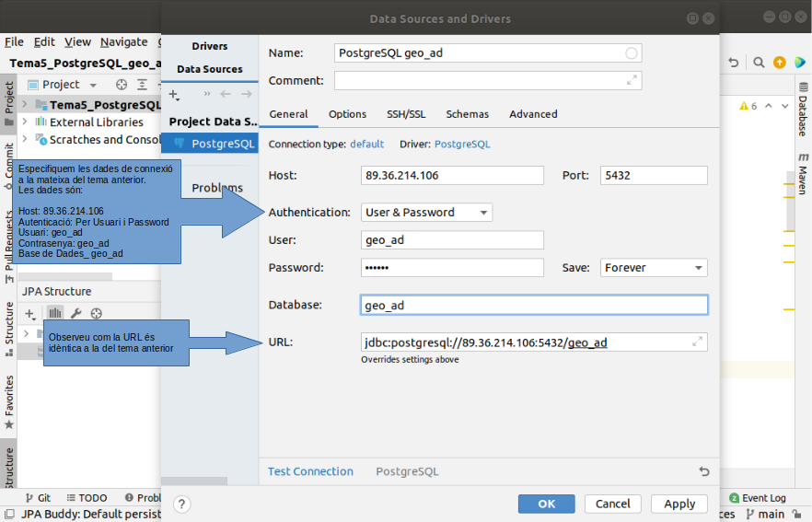812x522 pixels.
Task: Click the Apply button
Action: tap(679, 504)
